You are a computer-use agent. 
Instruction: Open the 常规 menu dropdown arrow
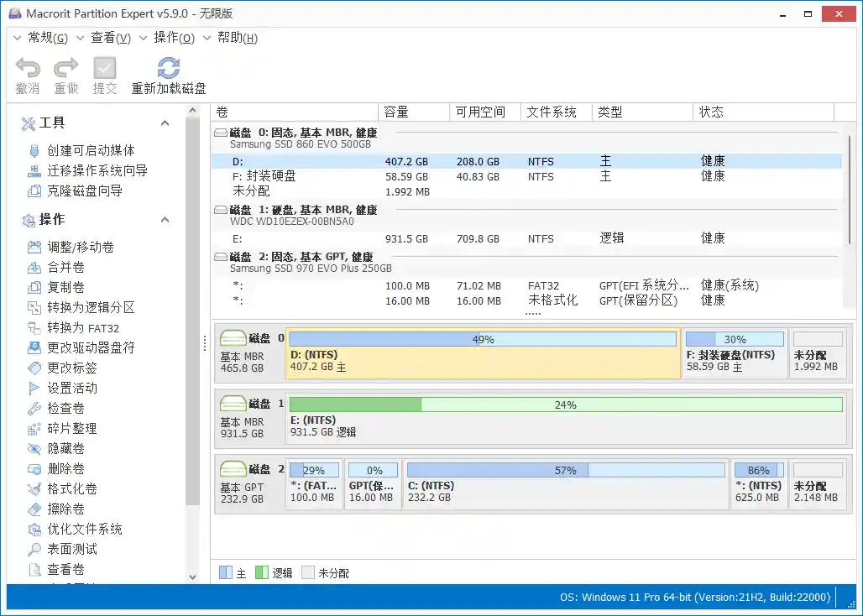coord(17,38)
